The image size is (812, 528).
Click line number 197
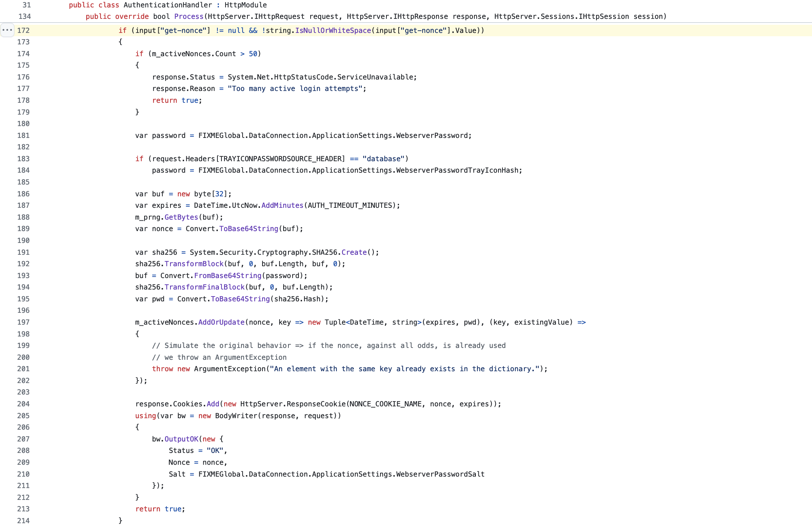coord(23,322)
